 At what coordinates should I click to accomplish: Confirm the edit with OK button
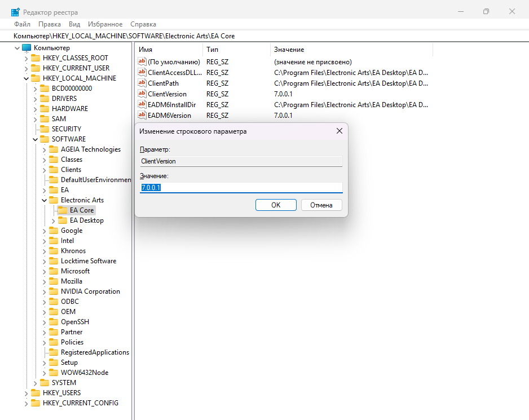(x=276, y=205)
